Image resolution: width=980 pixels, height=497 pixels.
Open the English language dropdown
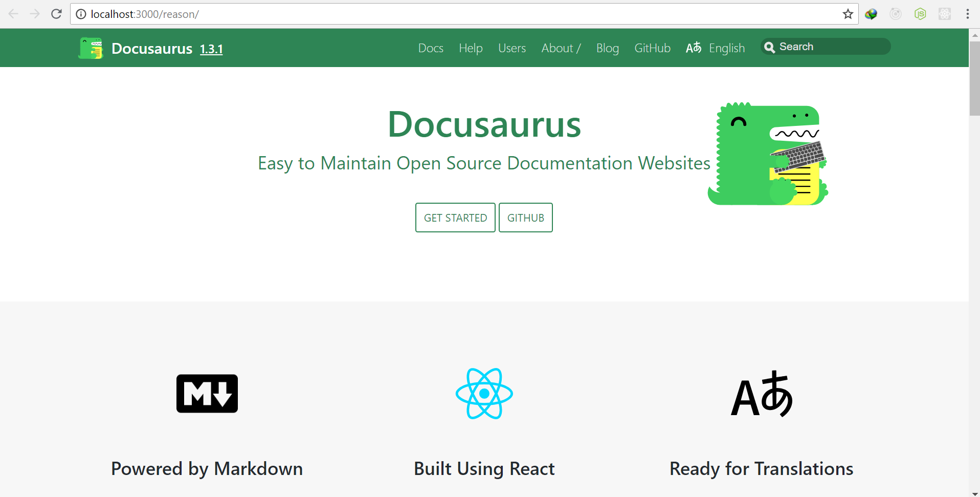click(x=727, y=48)
